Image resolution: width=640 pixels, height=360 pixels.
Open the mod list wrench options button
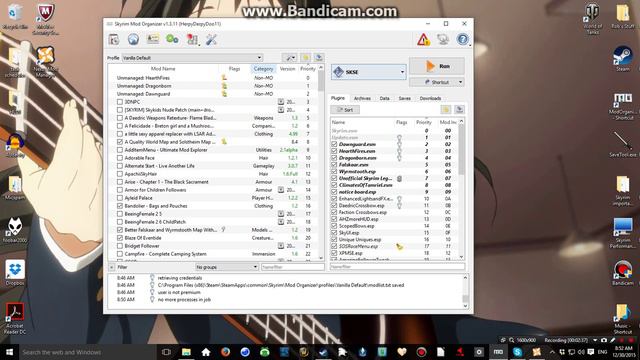[290, 58]
